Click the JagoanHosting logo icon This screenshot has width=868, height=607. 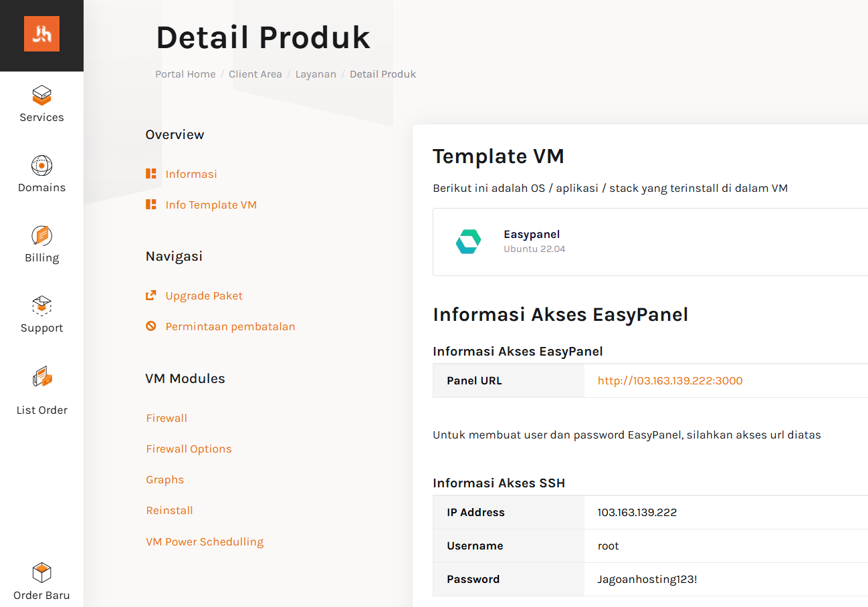click(x=41, y=33)
